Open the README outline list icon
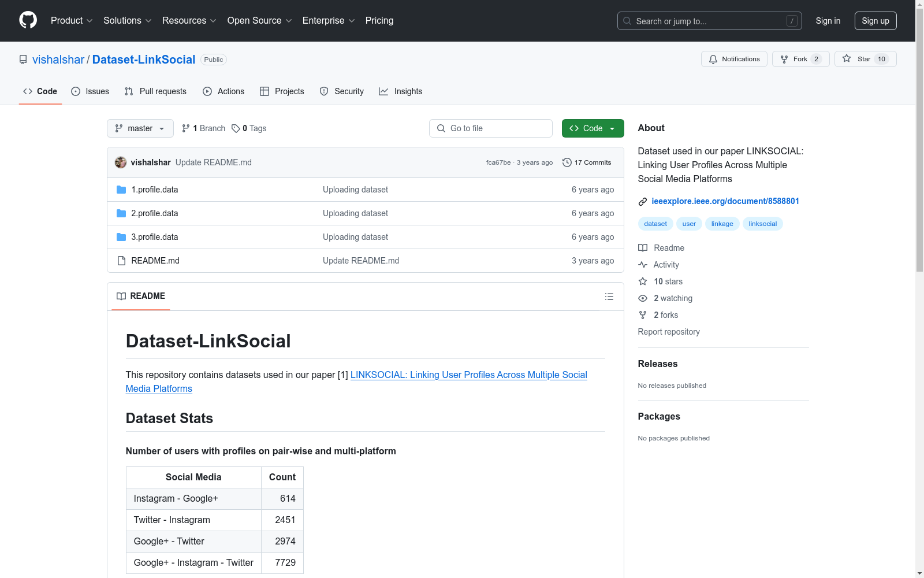 [609, 297]
